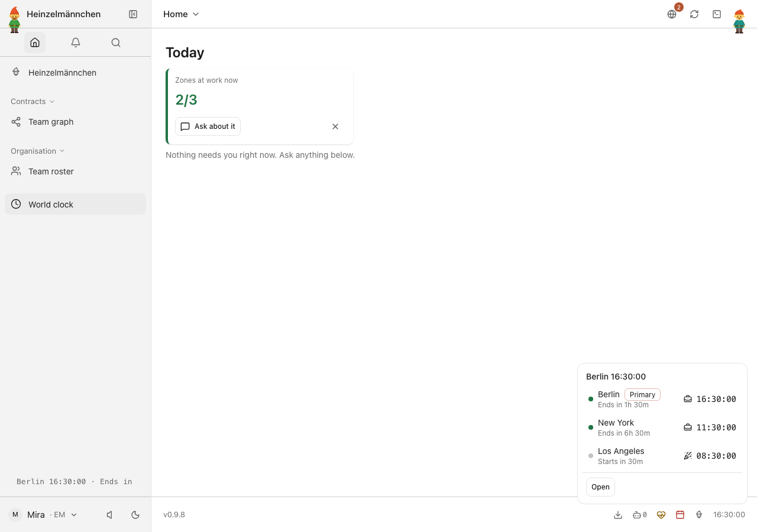The image size is (757, 532).
Task: Click the Los Angeles party icon
Action: (x=688, y=456)
